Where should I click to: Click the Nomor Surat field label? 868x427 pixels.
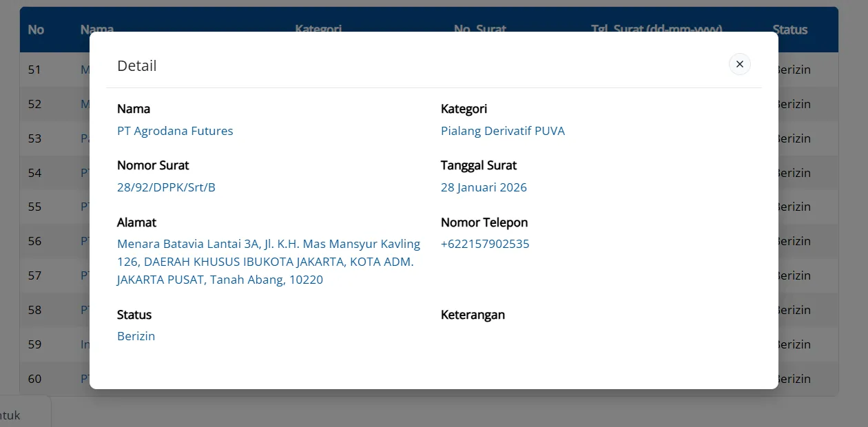click(153, 165)
